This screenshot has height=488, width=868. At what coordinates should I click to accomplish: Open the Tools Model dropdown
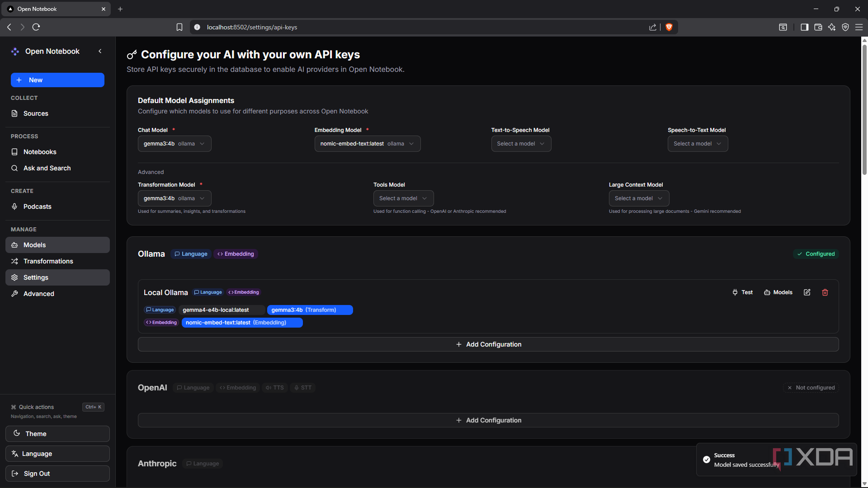click(x=403, y=198)
